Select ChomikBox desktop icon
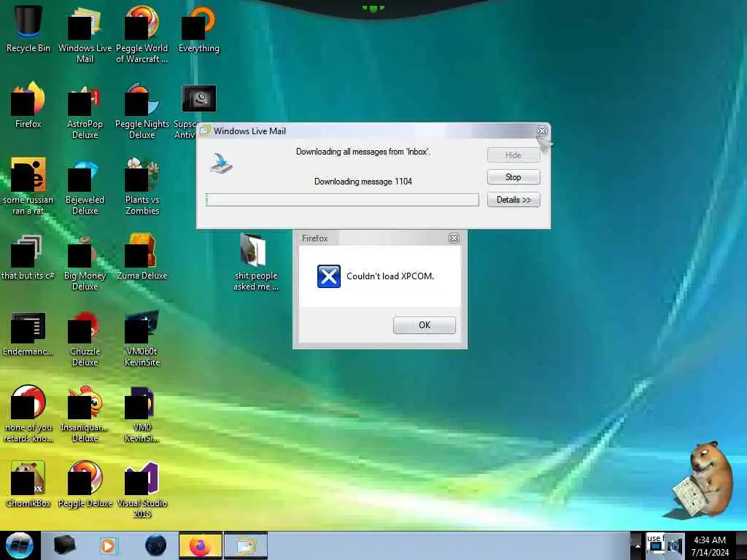 tap(28, 484)
